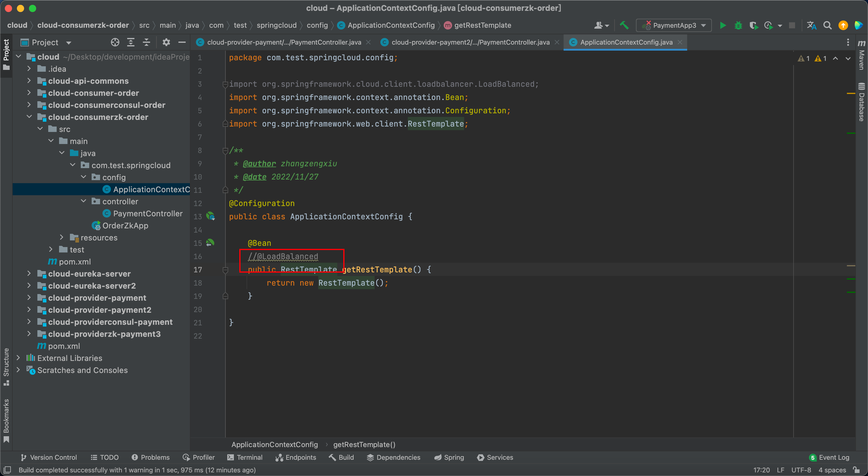Select OrderZkApp class in project tree

point(125,225)
